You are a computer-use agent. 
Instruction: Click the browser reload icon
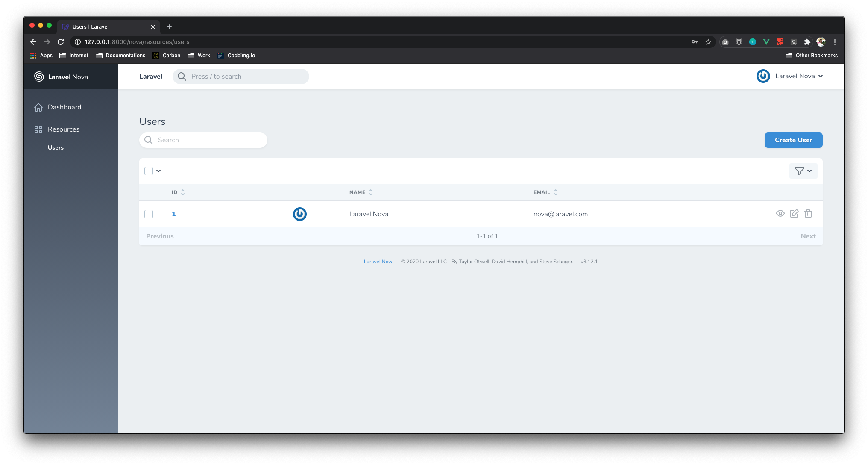61,42
